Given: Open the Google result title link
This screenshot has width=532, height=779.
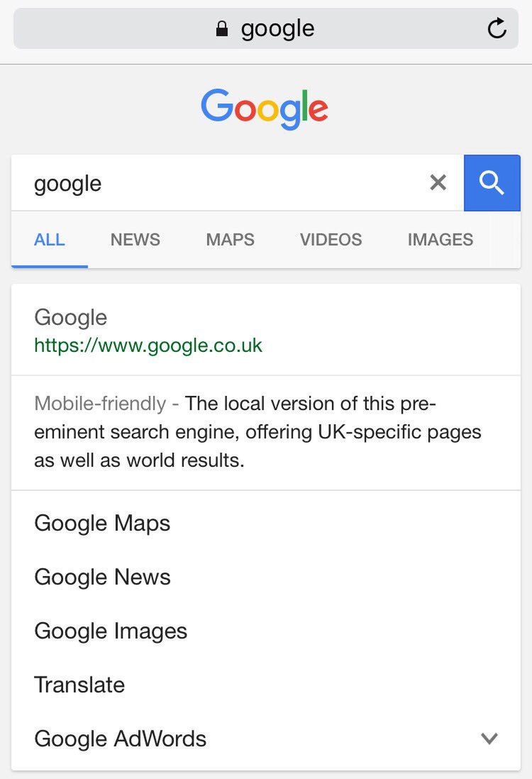Looking at the screenshot, I should point(71,317).
